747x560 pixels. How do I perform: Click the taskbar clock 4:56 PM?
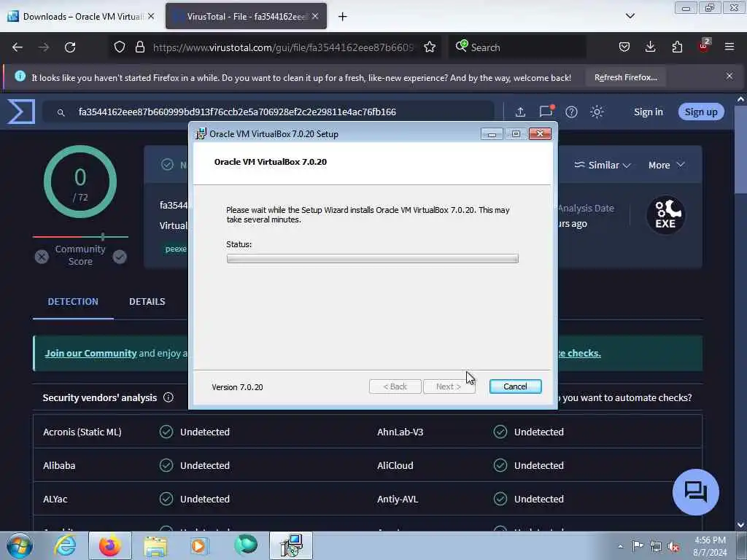pos(710,540)
